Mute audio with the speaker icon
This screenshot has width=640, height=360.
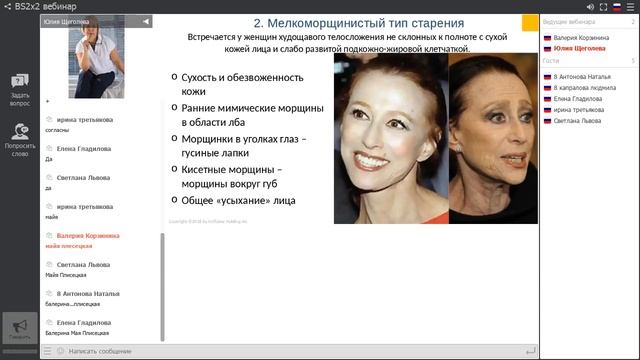tap(590, 7)
